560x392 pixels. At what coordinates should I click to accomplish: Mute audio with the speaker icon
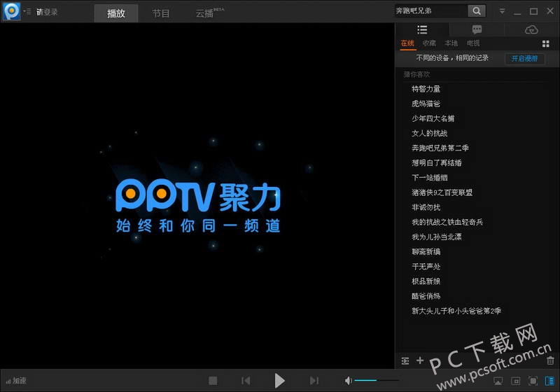[348, 381]
